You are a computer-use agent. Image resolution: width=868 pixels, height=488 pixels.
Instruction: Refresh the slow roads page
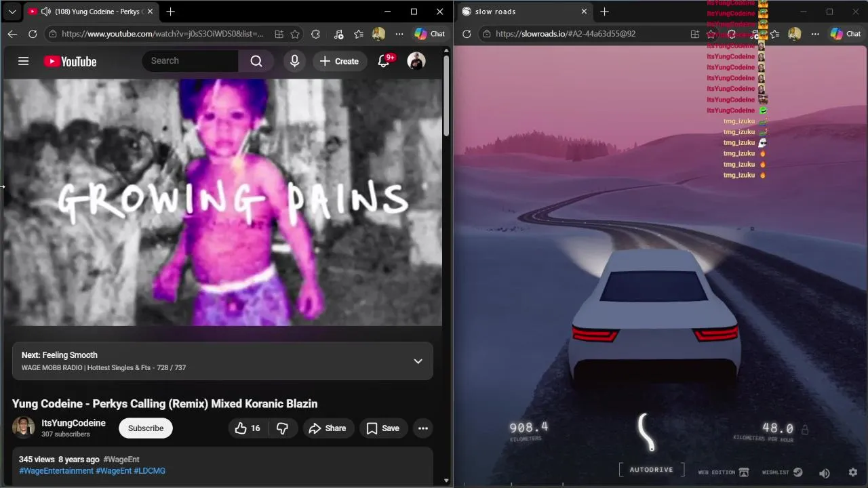467,34
